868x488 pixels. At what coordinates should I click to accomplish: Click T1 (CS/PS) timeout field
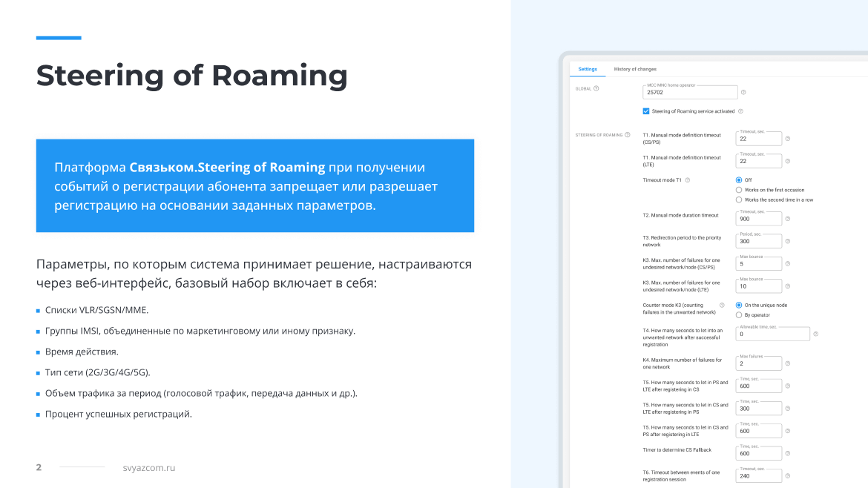tap(759, 139)
